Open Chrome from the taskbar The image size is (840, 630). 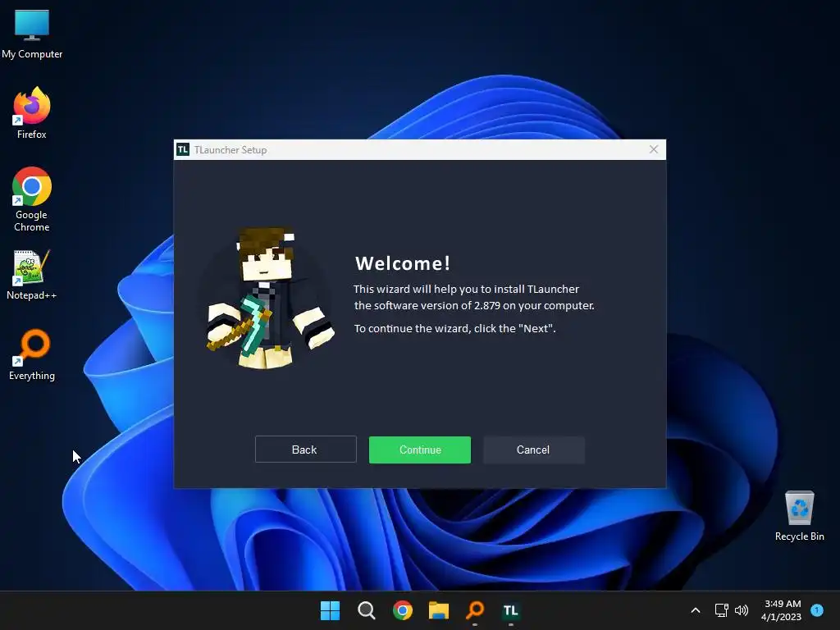click(x=402, y=610)
